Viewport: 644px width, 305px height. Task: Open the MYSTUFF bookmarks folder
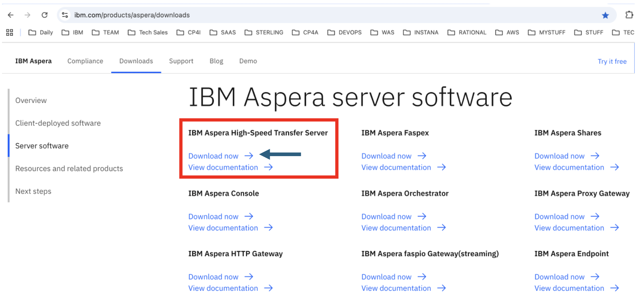tap(547, 32)
